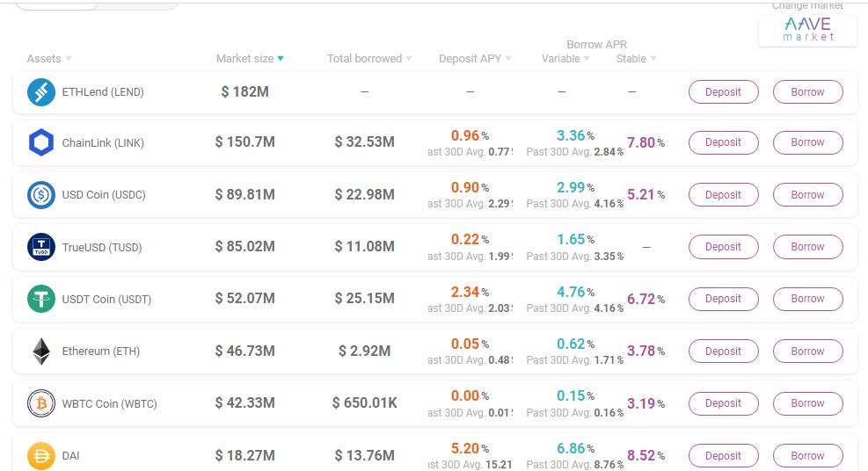Click the $ 89.81M market size value
This screenshot has width=868, height=471.
point(244,194)
